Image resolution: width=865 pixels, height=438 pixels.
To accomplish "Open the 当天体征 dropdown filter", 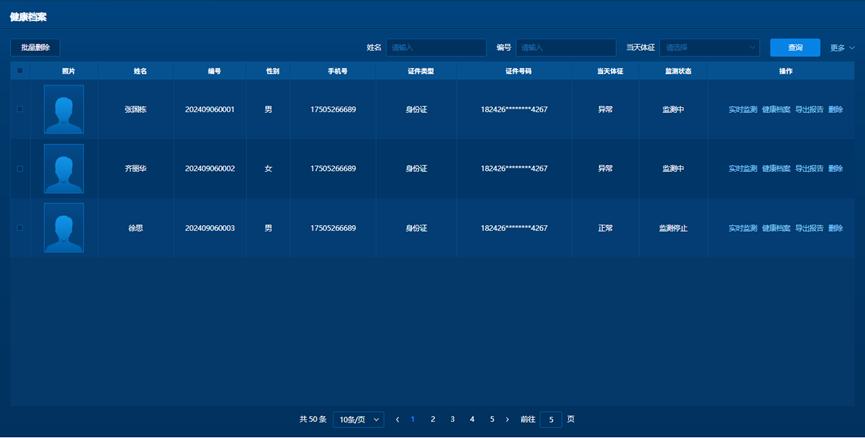I will pos(709,47).
